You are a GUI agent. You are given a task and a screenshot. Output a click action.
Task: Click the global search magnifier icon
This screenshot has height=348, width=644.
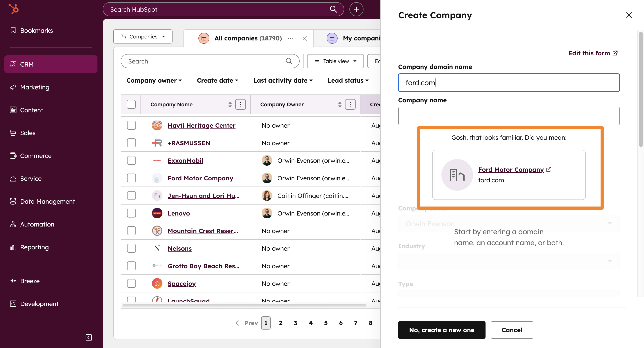coord(333,9)
